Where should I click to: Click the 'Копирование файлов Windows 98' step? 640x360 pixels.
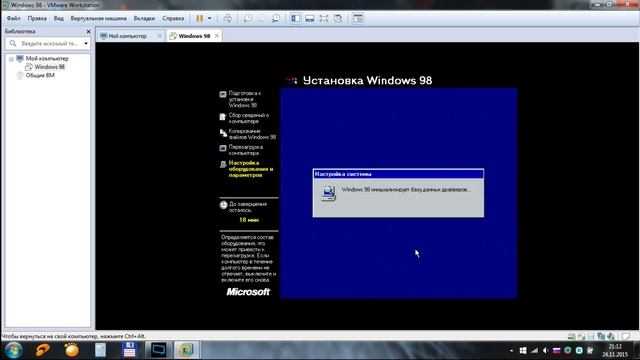252,134
